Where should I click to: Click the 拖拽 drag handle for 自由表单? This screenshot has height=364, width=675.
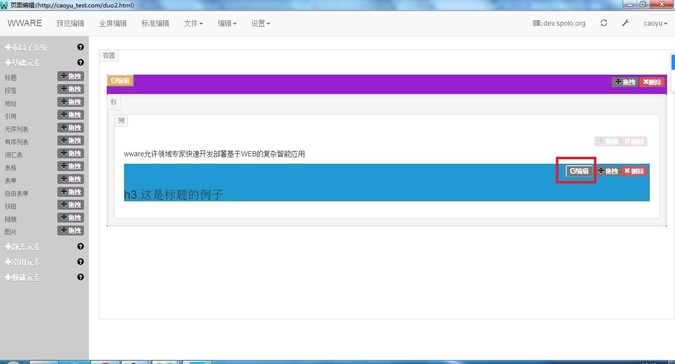(x=71, y=192)
